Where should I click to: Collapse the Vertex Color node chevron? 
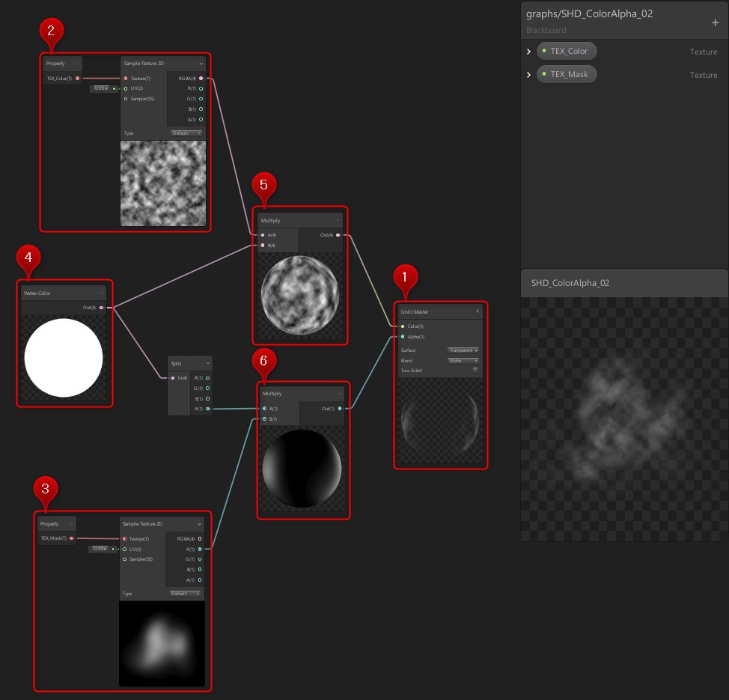click(101, 293)
